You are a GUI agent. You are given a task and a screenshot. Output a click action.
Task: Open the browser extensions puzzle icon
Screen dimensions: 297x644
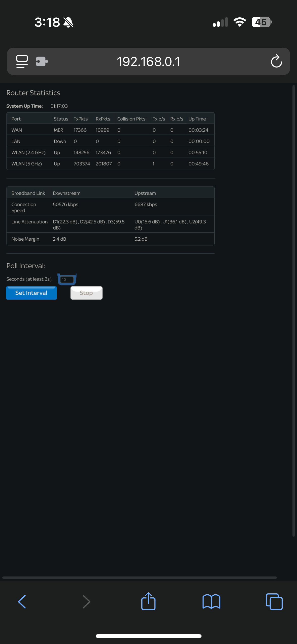click(x=42, y=61)
